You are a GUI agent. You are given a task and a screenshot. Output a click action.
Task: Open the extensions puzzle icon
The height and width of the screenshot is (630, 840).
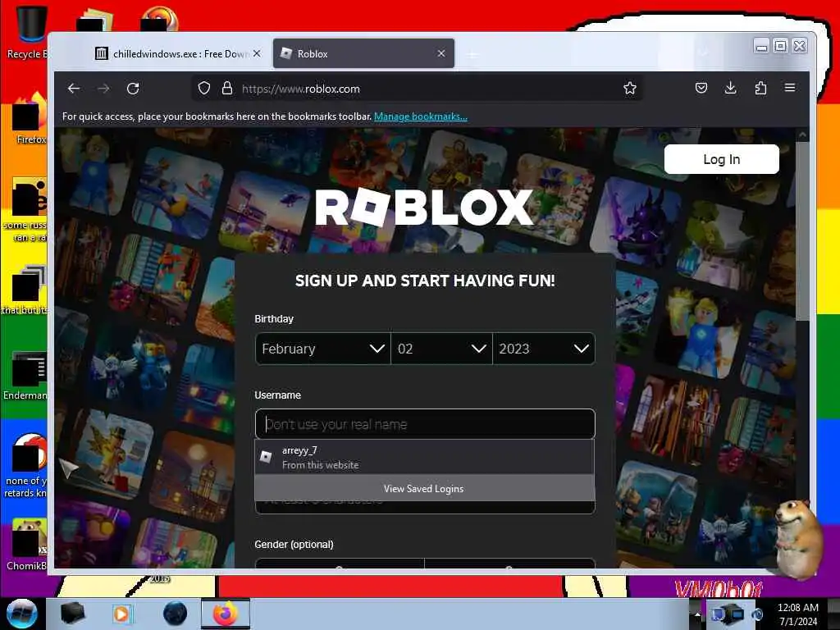(760, 88)
